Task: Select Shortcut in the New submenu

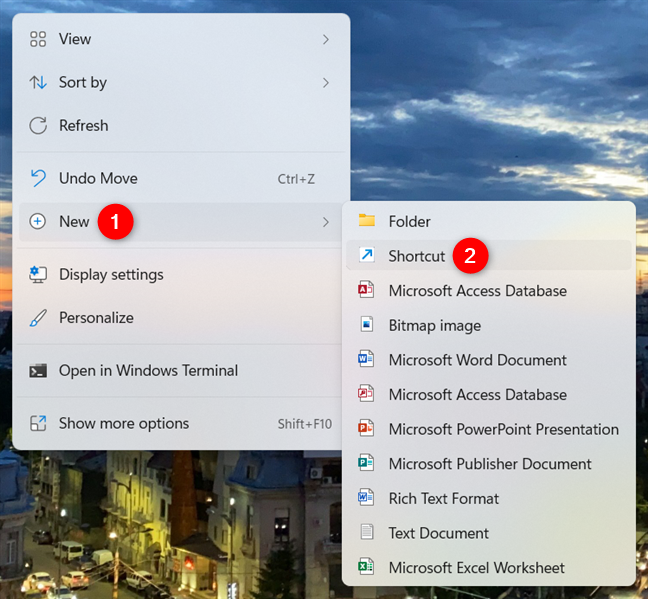Action: [488, 256]
